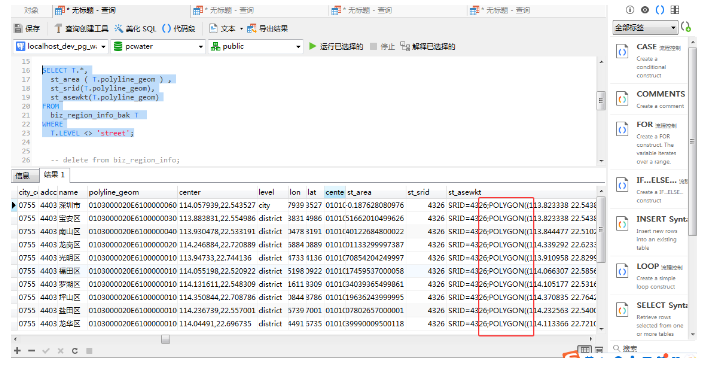
Task: Click the 113.930478,22.533191 center cell
Action: click(x=217, y=231)
